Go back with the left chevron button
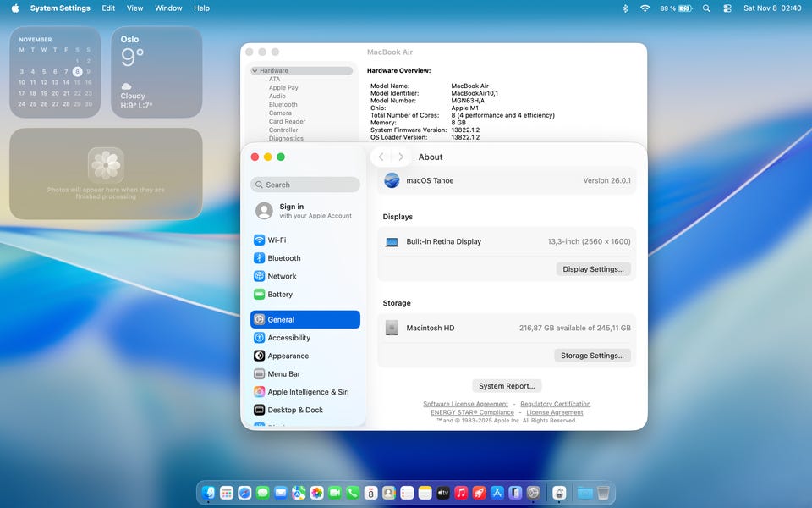This screenshot has height=508, width=812. tap(381, 157)
